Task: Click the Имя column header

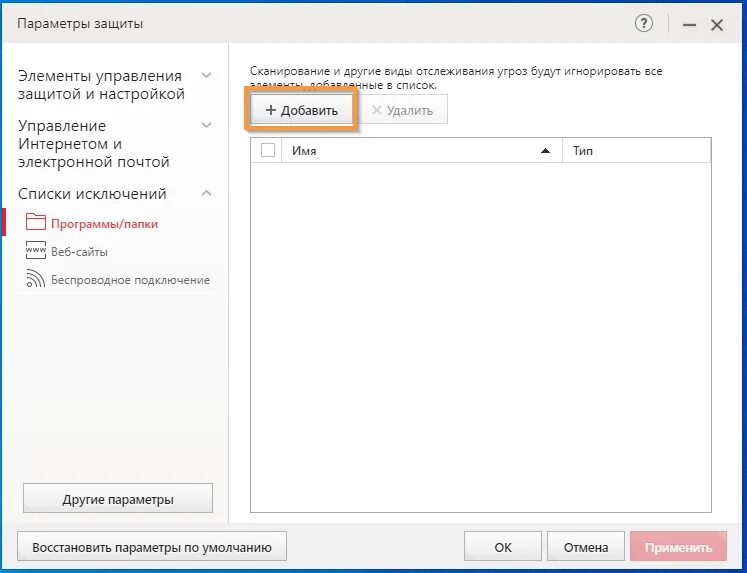Action: tap(422, 151)
